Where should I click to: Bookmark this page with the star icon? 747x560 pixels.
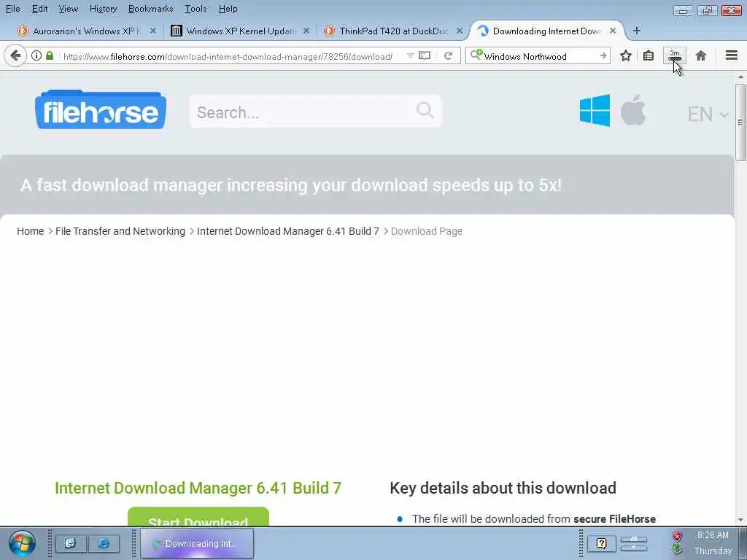(625, 56)
